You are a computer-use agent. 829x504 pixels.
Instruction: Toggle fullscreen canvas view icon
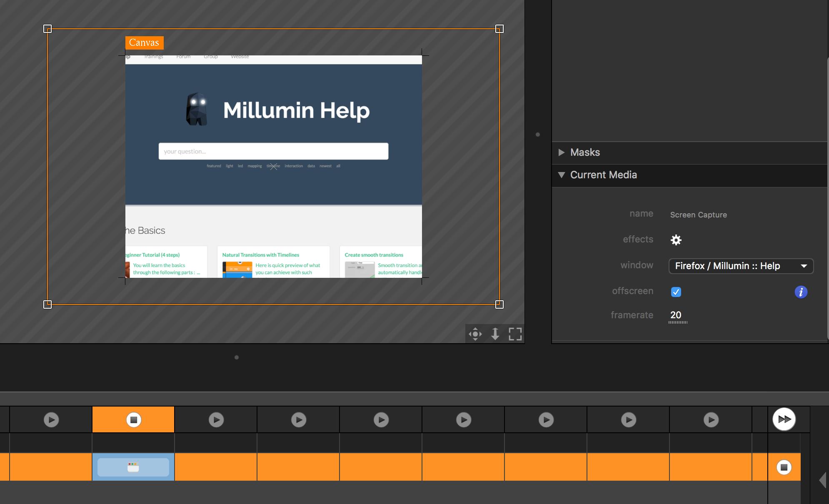515,334
